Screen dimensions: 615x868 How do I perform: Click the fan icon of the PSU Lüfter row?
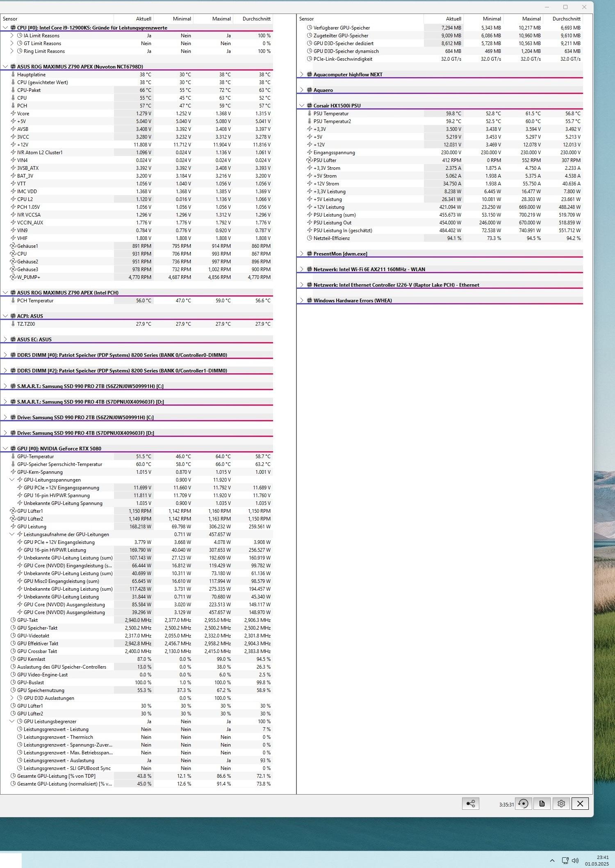tap(310, 160)
